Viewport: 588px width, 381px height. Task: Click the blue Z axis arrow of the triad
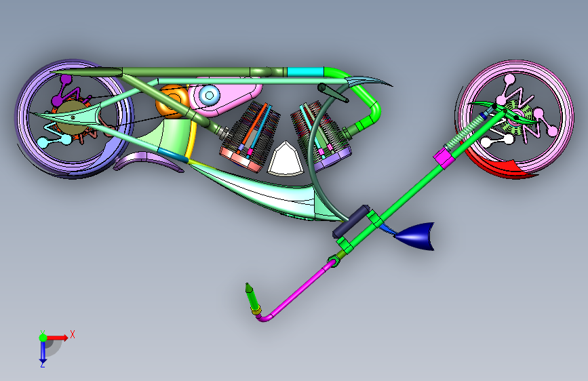click(43, 353)
